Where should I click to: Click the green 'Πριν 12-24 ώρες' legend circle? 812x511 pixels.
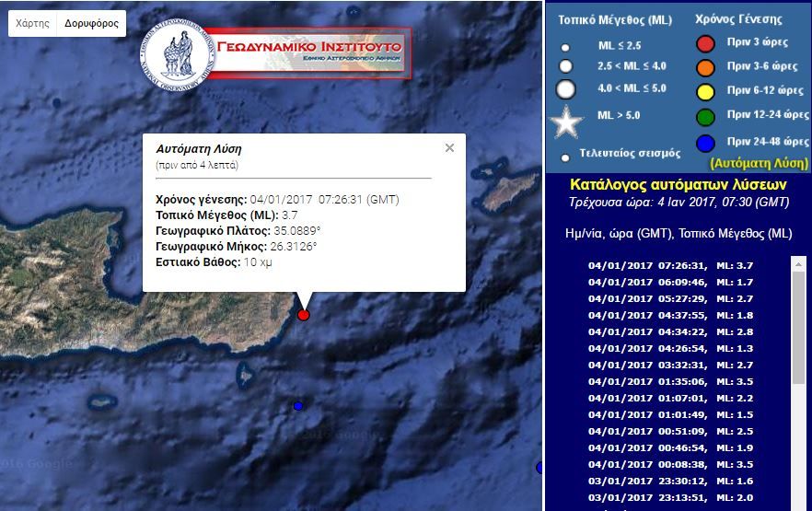click(x=705, y=116)
